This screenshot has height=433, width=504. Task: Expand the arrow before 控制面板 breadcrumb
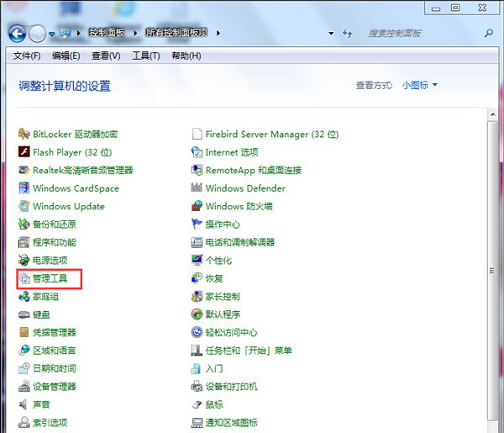tap(79, 33)
